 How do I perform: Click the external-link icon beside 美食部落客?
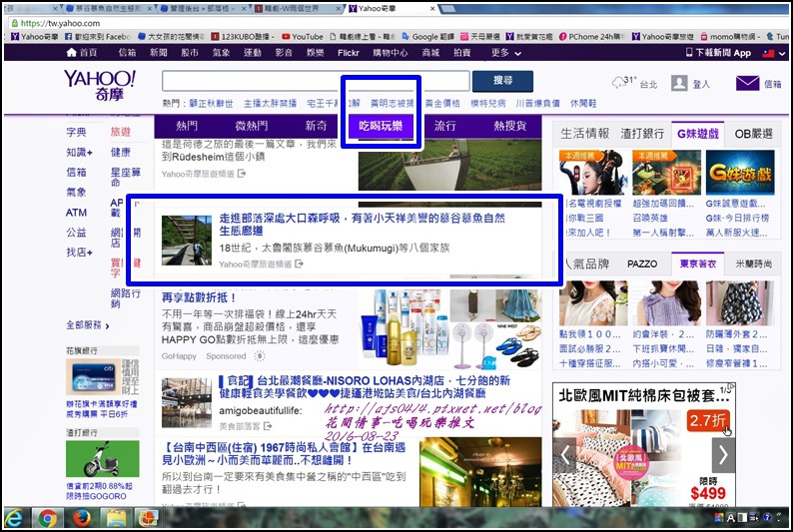coord(268,426)
